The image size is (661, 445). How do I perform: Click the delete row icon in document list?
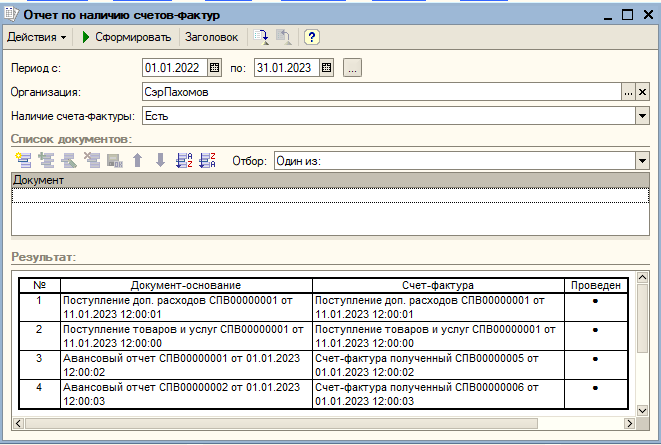[x=91, y=161]
